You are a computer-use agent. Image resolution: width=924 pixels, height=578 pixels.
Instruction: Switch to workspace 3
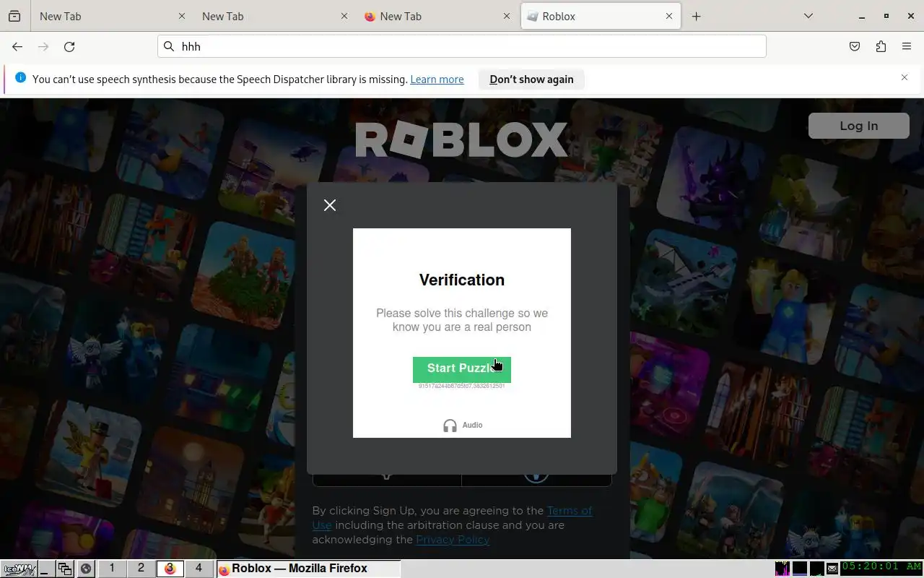tap(170, 569)
